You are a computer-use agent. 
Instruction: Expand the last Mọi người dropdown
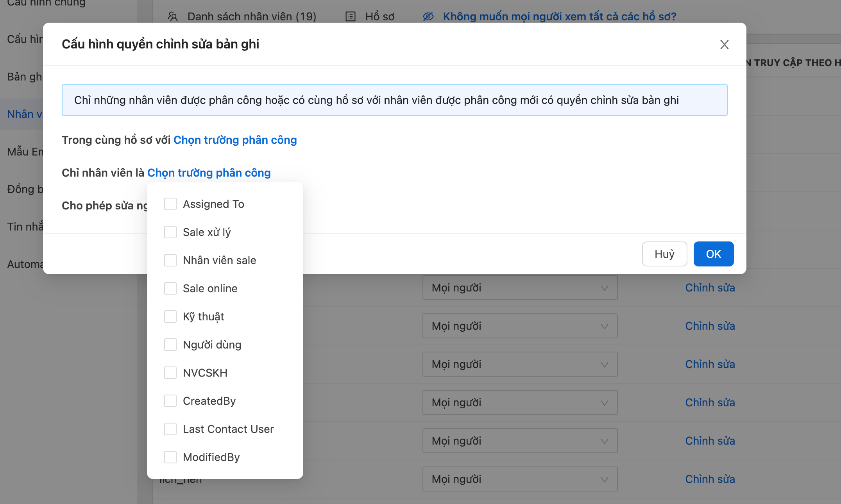tap(520, 479)
